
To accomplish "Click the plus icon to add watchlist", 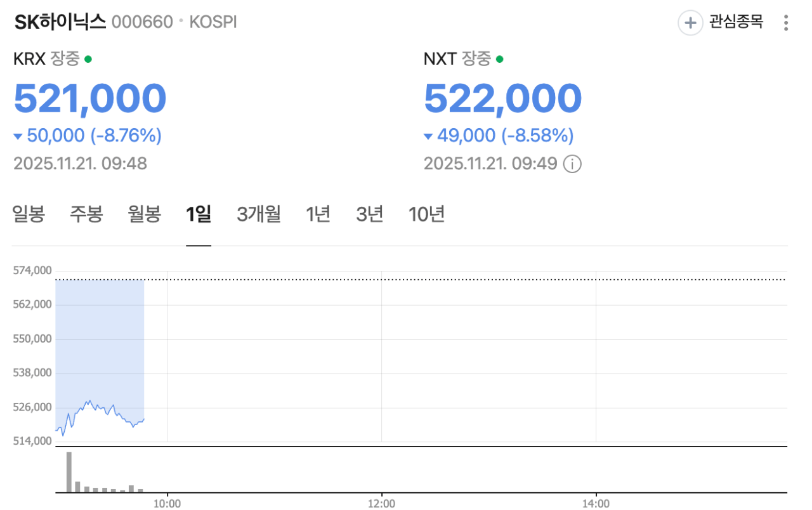I will (690, 23).
